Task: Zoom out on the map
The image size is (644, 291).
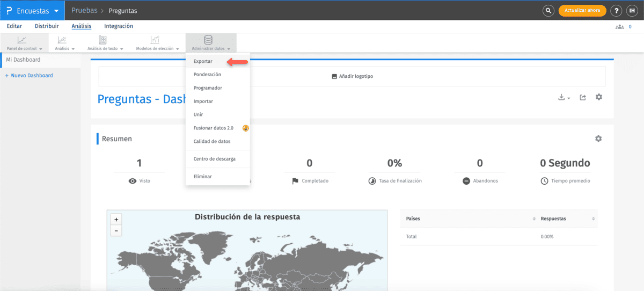Action: point(116,230)
